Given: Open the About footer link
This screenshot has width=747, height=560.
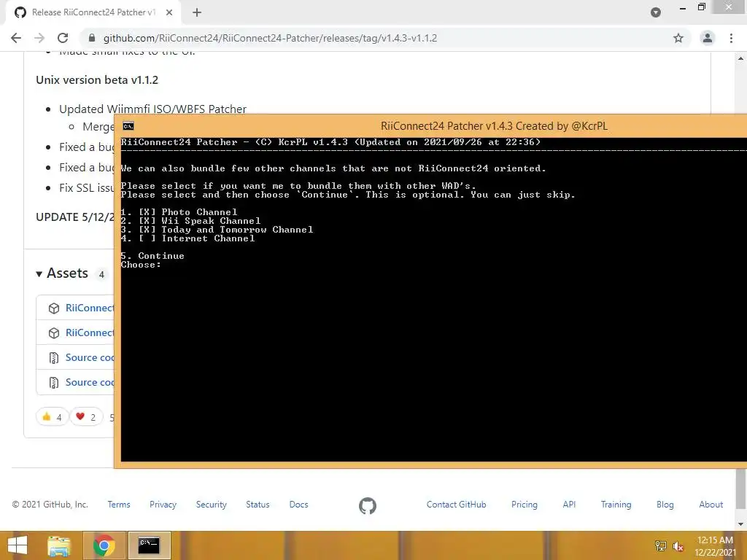Looking at the screenshot, I should pos(711,505).
